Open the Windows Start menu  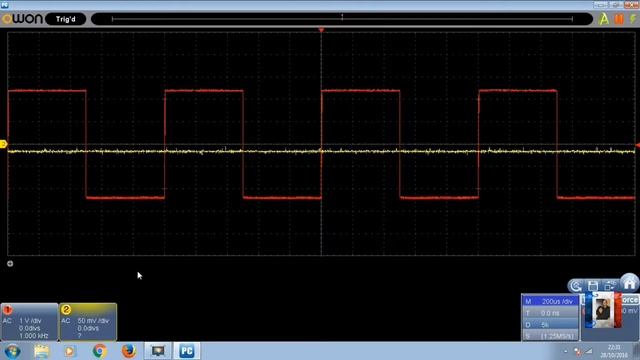(x=13, y=351)
